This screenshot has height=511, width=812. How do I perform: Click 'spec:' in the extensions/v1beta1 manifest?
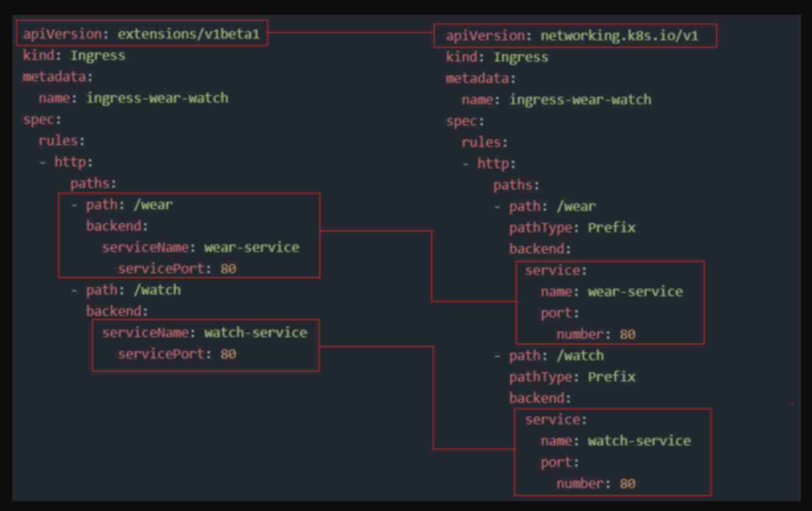[x=42, y=120]
